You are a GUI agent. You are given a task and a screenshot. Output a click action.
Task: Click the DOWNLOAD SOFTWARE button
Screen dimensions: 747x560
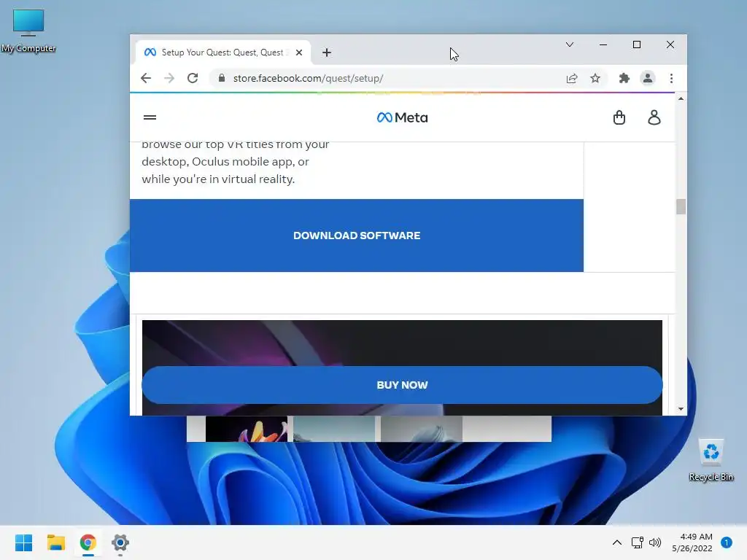[356, 236]
